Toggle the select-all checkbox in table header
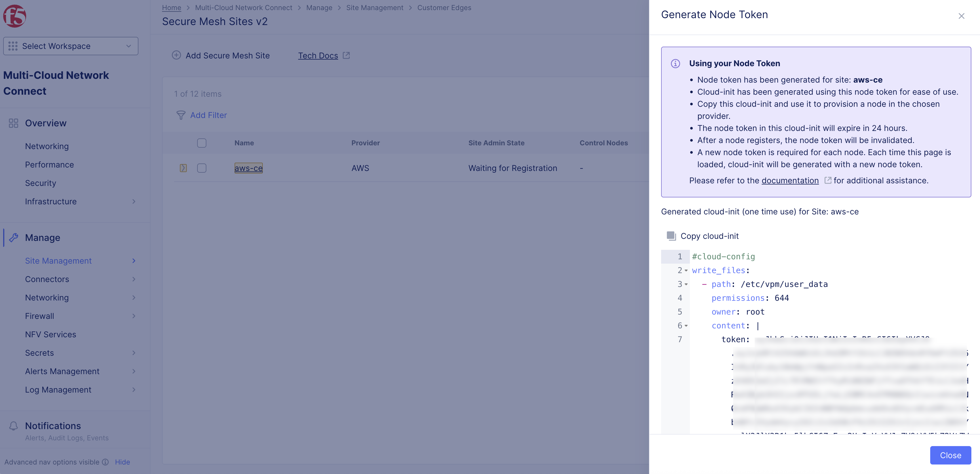This screenshot has height=474, width=980. coord(202,143)
